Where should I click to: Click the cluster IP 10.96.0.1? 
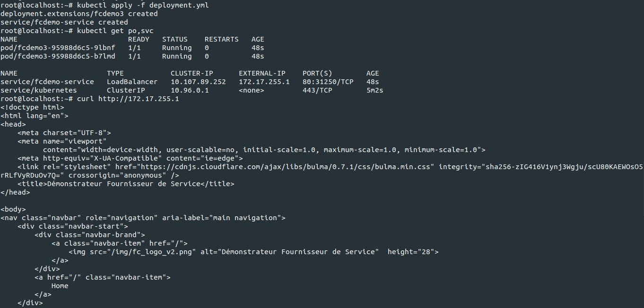pyautogui.click(x=190, y=90)
